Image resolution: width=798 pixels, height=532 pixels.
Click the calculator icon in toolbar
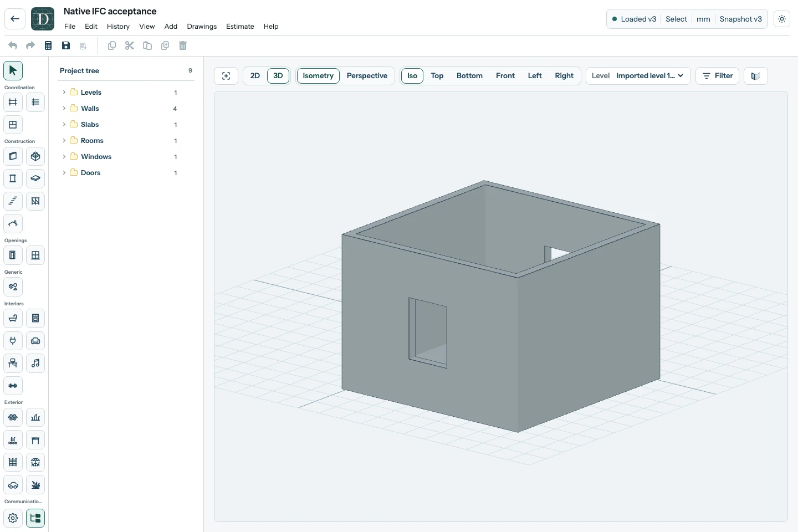48,45
